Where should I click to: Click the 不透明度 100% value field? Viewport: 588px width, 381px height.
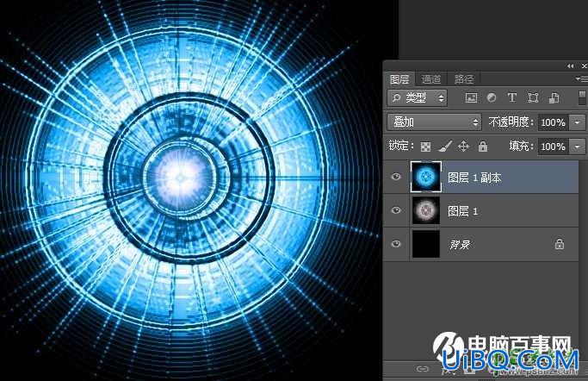(554, 122)
